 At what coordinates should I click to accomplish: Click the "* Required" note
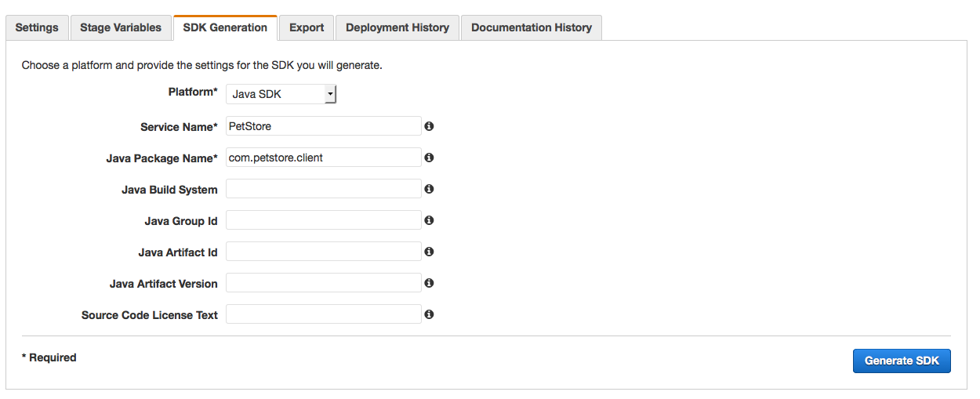(49, 357)
